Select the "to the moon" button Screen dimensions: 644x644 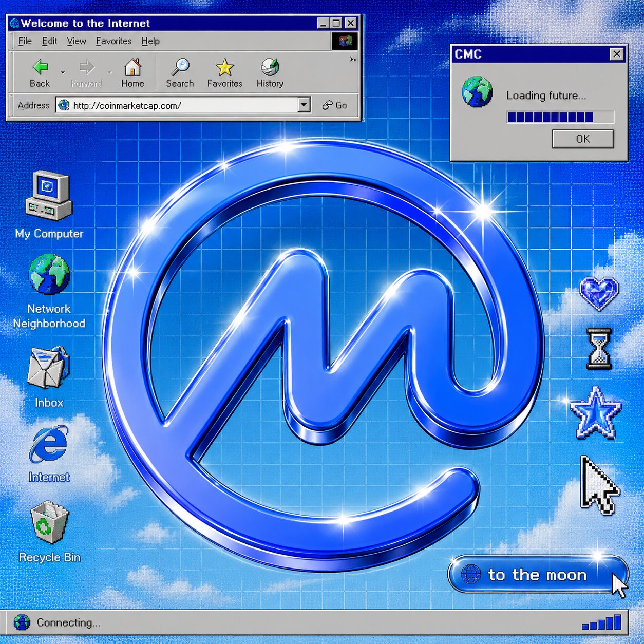(538, 574)
